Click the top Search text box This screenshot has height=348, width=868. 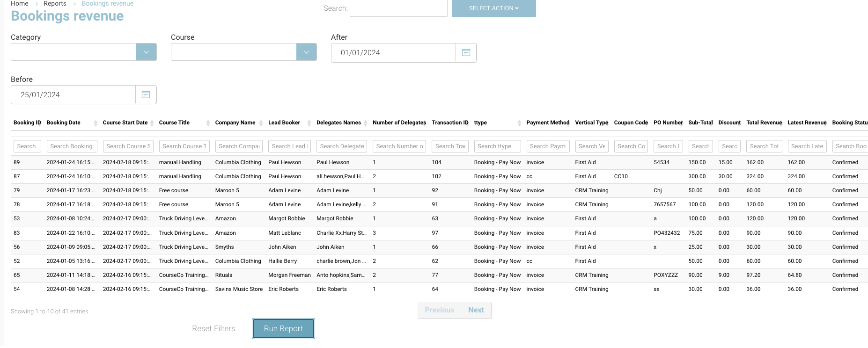pos(398,8)
